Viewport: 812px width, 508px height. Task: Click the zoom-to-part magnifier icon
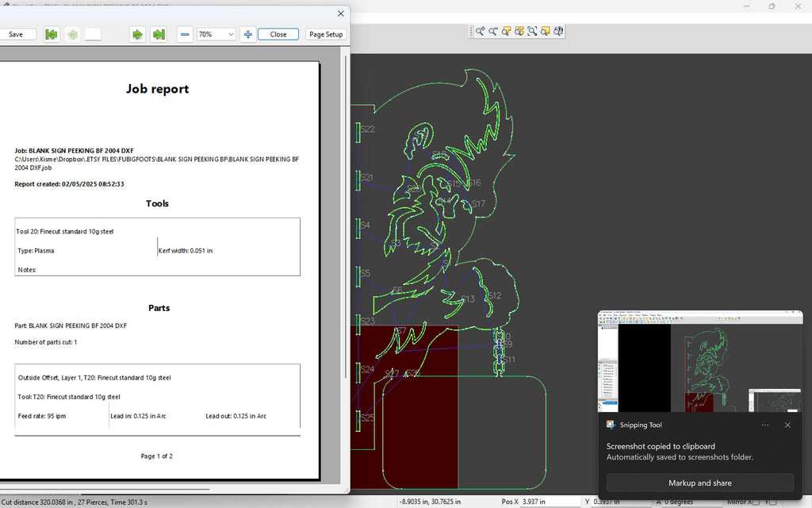coord(506,31)
